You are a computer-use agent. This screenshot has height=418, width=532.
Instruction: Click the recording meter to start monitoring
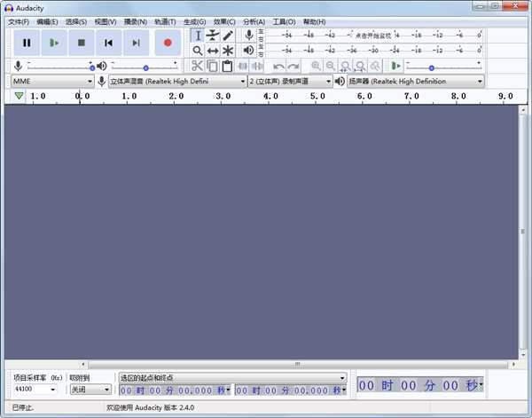[373, 35]
